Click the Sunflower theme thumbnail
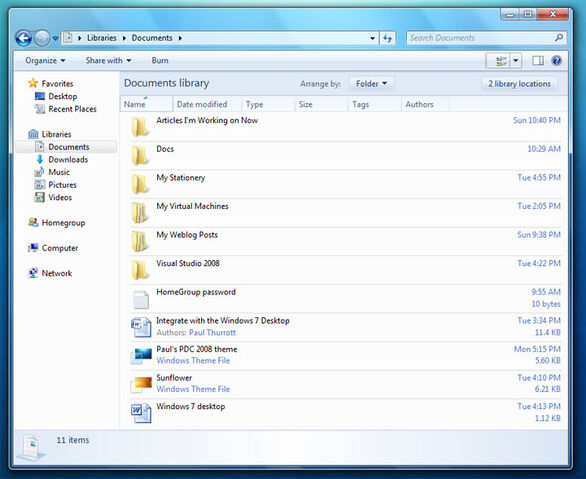This screenshot has width=586, height=479. pos(141,385)
